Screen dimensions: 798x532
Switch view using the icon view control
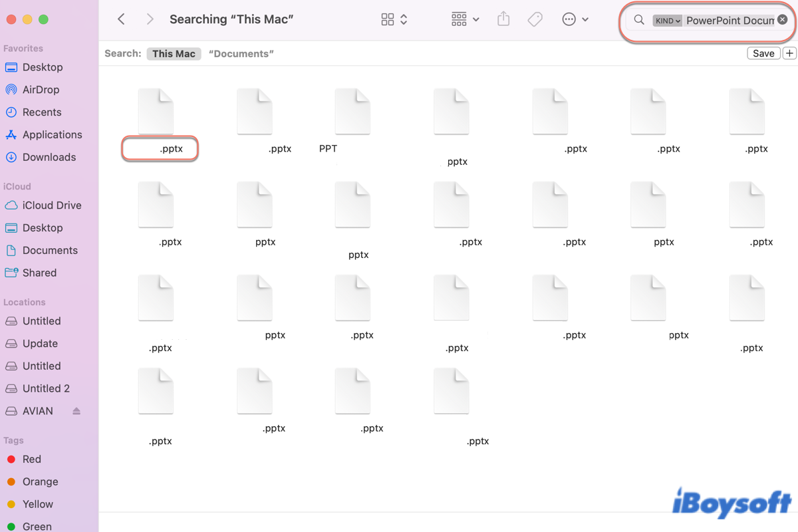click(388, 19)
